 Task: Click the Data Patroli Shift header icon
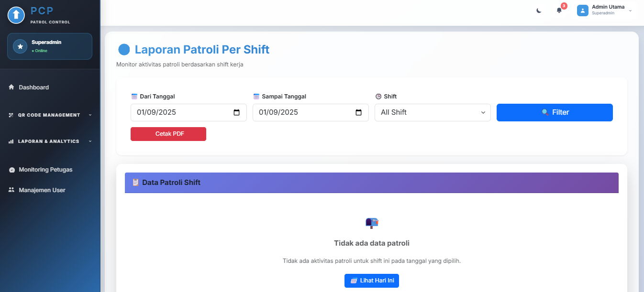135,183
